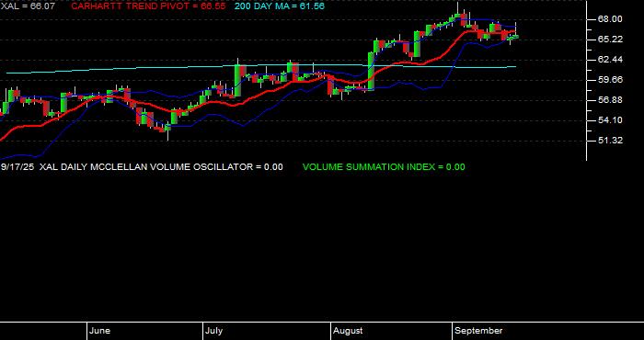The height and width of the screenshot is (340, 644).
Task: Click the 65.22 price axis label
Action: [610, 40]
